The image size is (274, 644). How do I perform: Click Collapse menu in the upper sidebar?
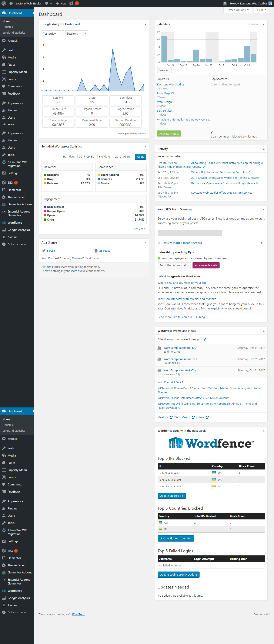[x=17, y=244]
